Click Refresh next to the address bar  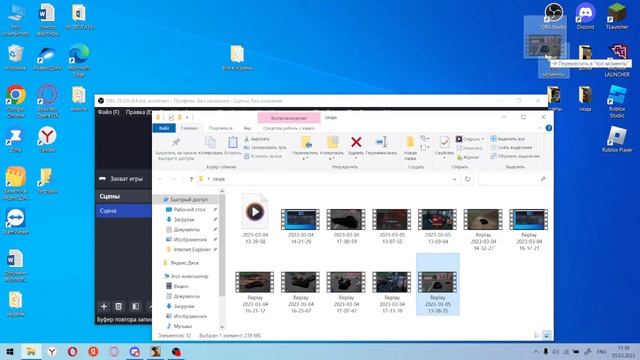(x=467, y=179)
